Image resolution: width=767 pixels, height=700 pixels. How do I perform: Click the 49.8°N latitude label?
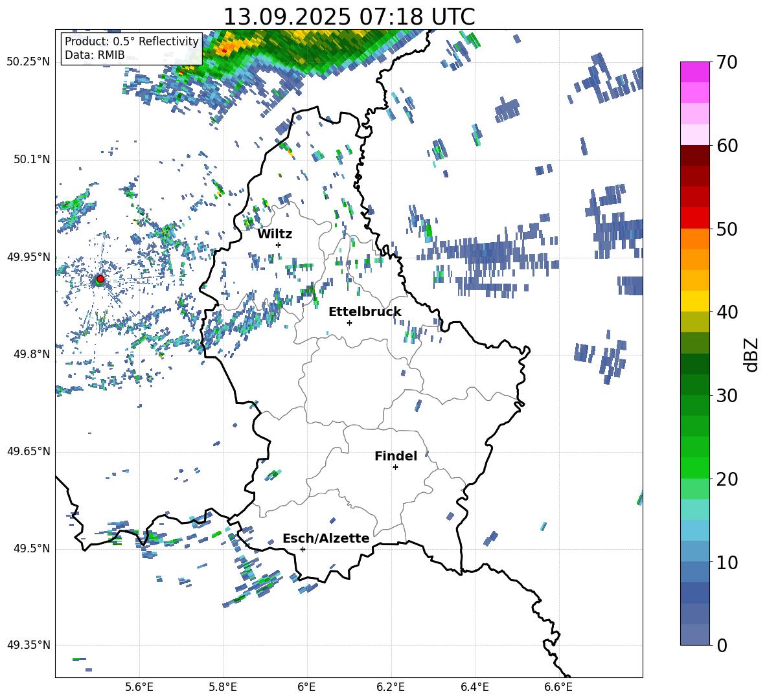[31, 354]
